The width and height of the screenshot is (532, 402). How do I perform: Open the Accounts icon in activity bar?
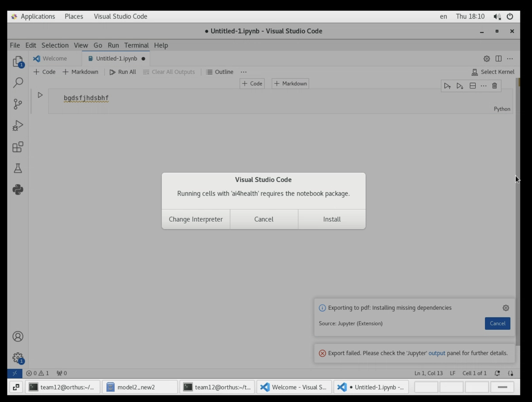coord(18,336)
